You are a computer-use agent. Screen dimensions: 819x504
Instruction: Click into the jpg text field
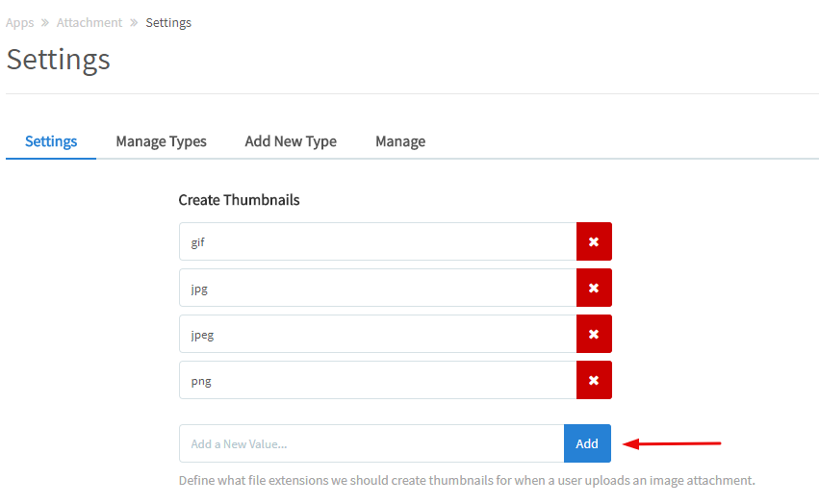point(377,288)
